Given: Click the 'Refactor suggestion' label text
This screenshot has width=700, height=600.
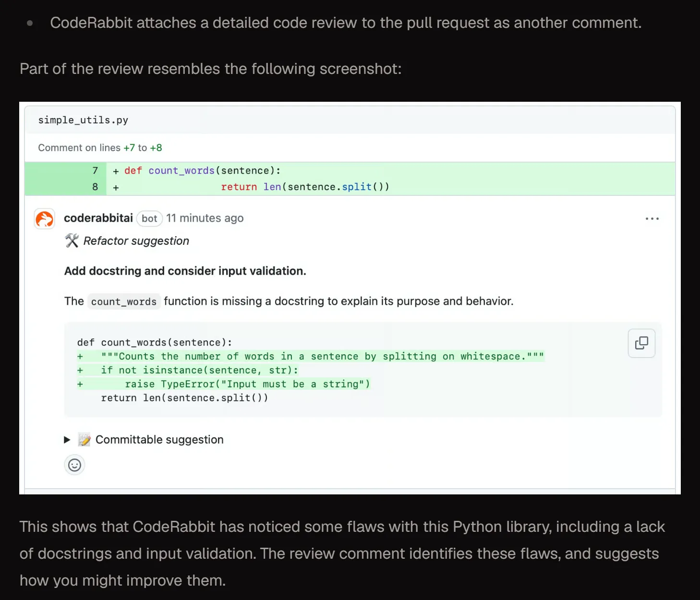Looking at the screenshot, I should coord(136,241).
